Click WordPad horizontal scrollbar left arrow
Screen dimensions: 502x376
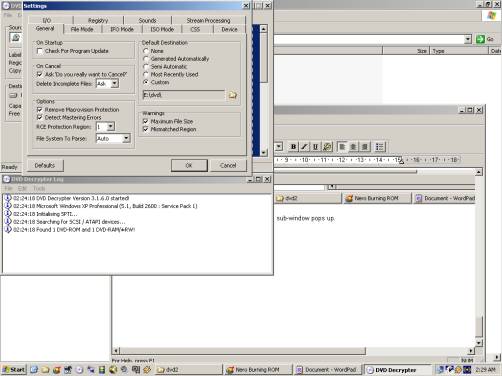point(116,351)
